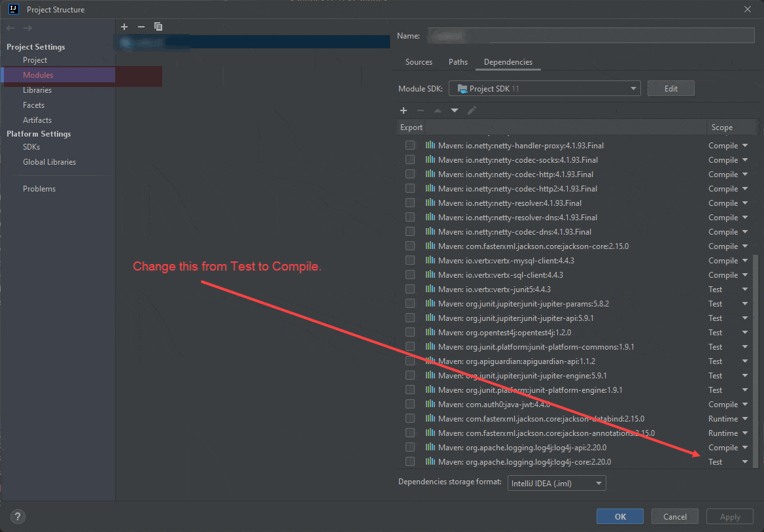Screen dimensions: 764x532
Task: Check export for netty-handler-proxy
Action: 410,145
